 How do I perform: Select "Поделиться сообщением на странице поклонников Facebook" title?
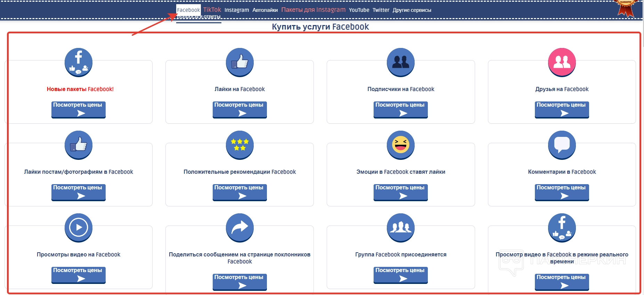pos(240,258)
